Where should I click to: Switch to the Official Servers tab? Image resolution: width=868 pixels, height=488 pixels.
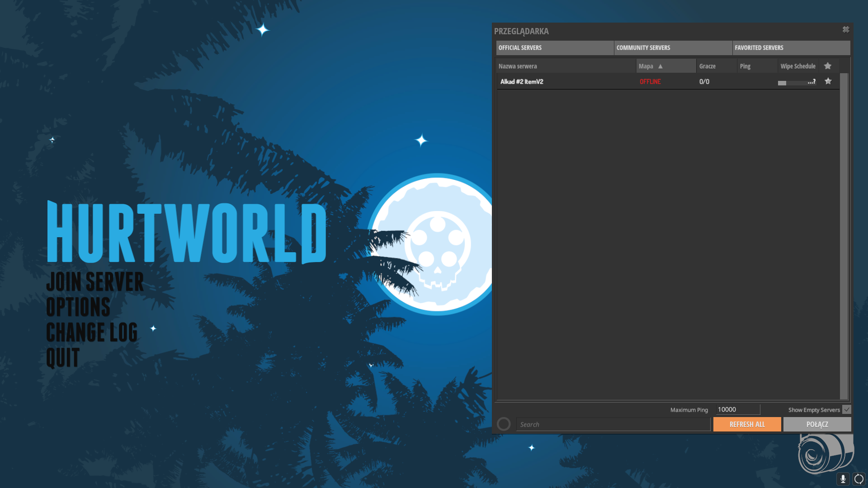pos(555,48)
